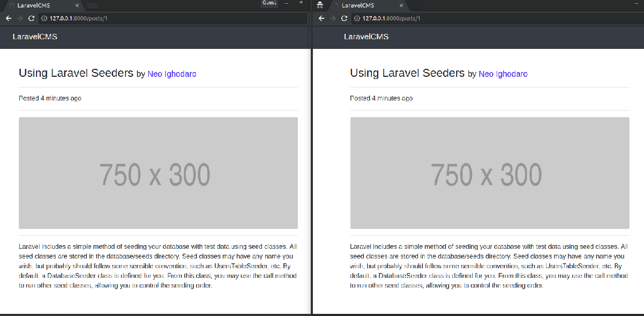Screen dimensions: 644x316
Task: Click the post body paragraph in left window
Action: [158, 266]
